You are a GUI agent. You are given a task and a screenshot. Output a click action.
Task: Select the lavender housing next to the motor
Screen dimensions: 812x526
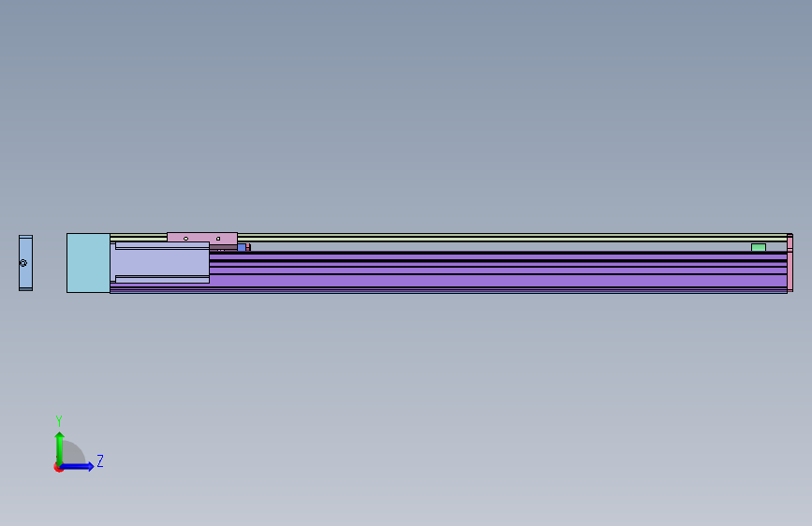point(162,262)
